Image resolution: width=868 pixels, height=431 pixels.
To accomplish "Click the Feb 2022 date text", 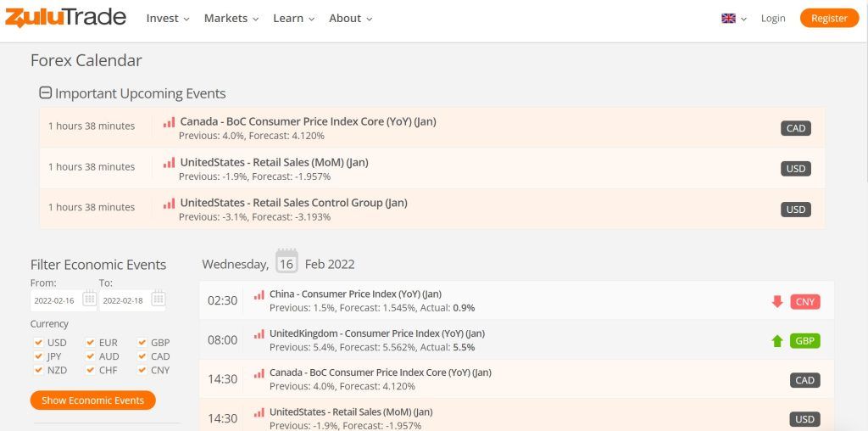I will coord(330,264).
